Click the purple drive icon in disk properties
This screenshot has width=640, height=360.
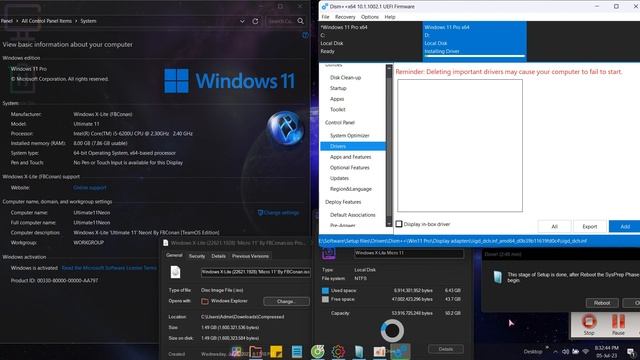pyautogui.click(x=329, y=253)
